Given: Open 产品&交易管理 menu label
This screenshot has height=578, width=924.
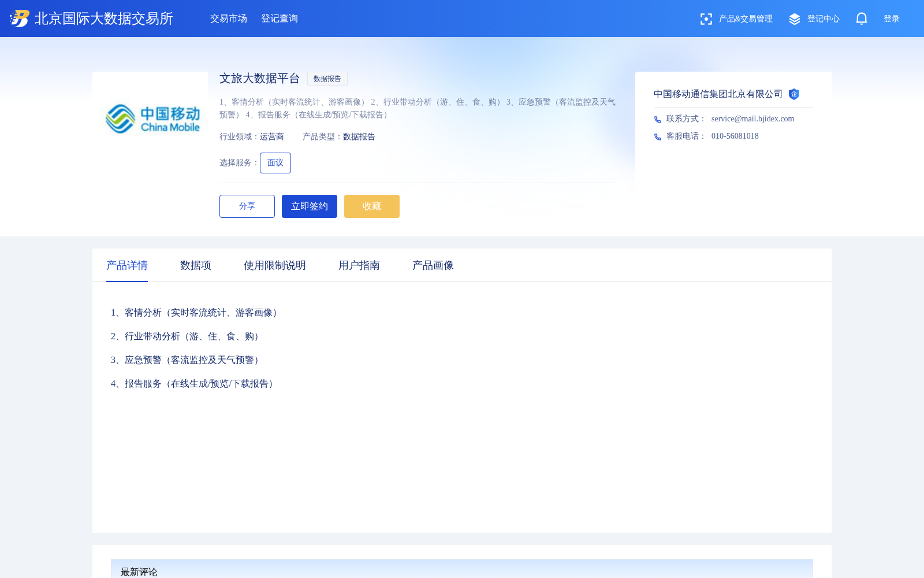Looking at the screenshot, I should (746, 19).
